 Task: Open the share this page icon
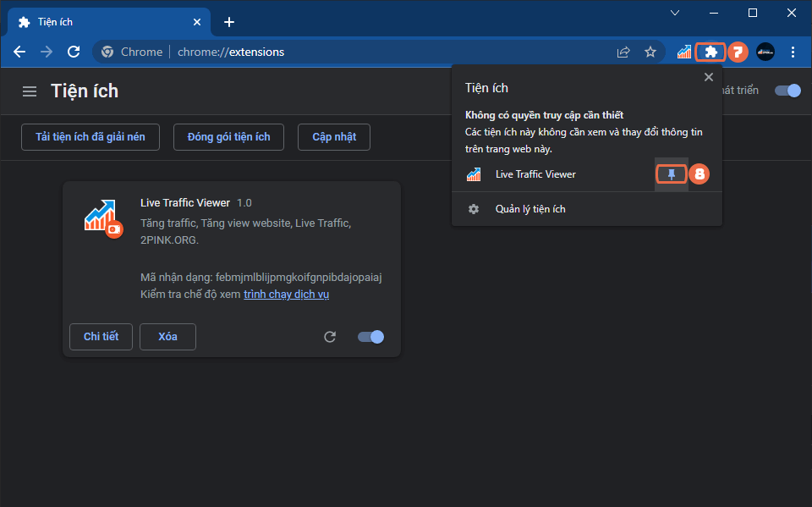[623, 52]
